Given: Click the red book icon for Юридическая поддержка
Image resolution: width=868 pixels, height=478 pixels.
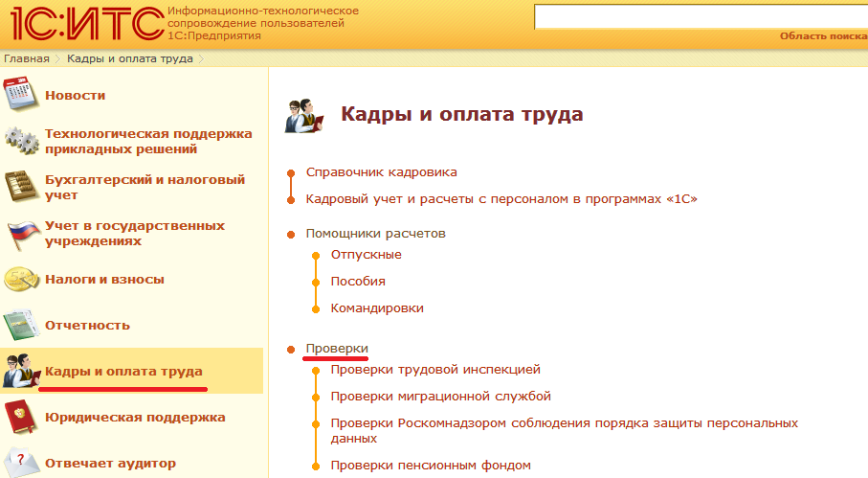Looking at the screenshot, I should click(21, 417).
